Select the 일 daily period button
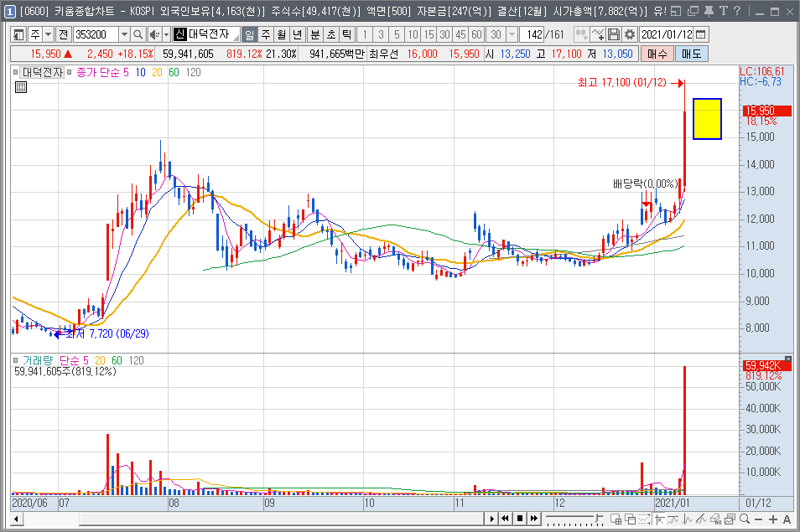 pyautogui.click(x=249, y=34)
